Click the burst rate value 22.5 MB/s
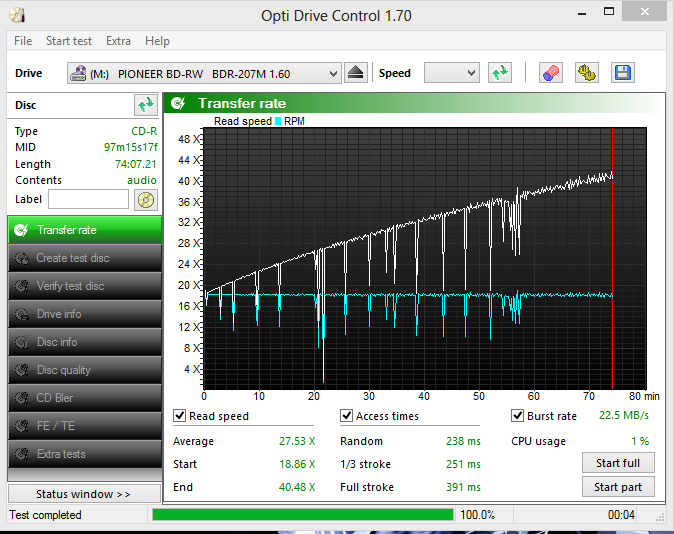Image resolution: width=674 pixels, height=534 pixels. click(624, 415)
